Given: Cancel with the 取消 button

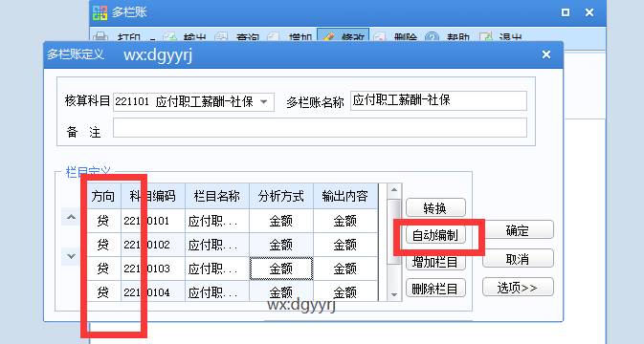Looking at the screenshot, I should (x=518, y=259).
